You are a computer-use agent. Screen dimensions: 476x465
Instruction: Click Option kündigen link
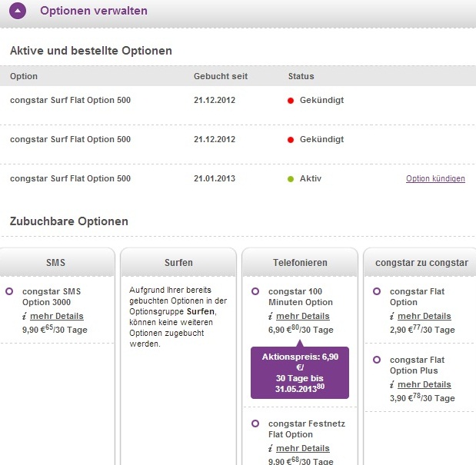[435, 179]
